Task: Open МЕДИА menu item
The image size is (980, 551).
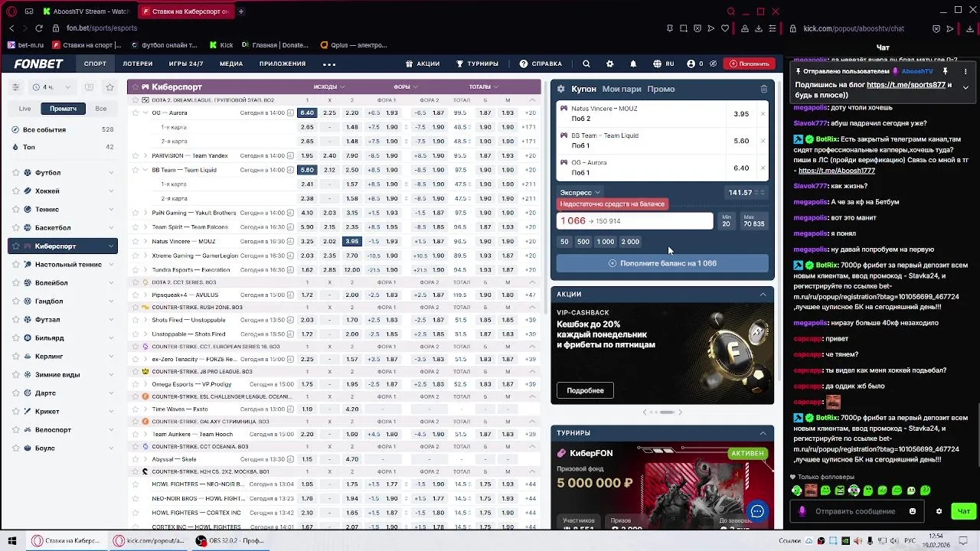Action: pyautogui.click(x=231, y=64)
